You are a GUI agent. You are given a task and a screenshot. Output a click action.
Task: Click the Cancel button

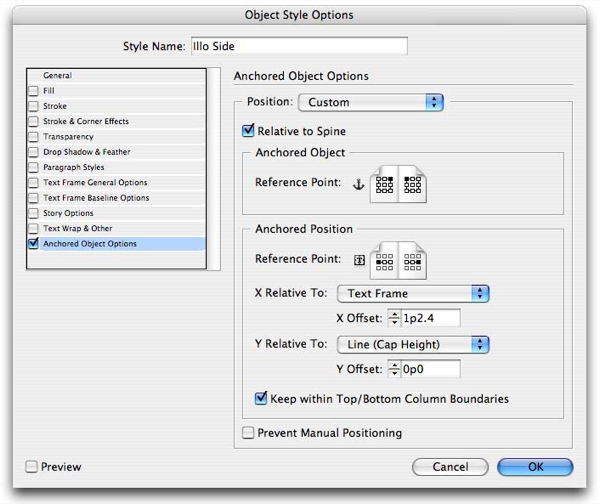tap(450, 466)
